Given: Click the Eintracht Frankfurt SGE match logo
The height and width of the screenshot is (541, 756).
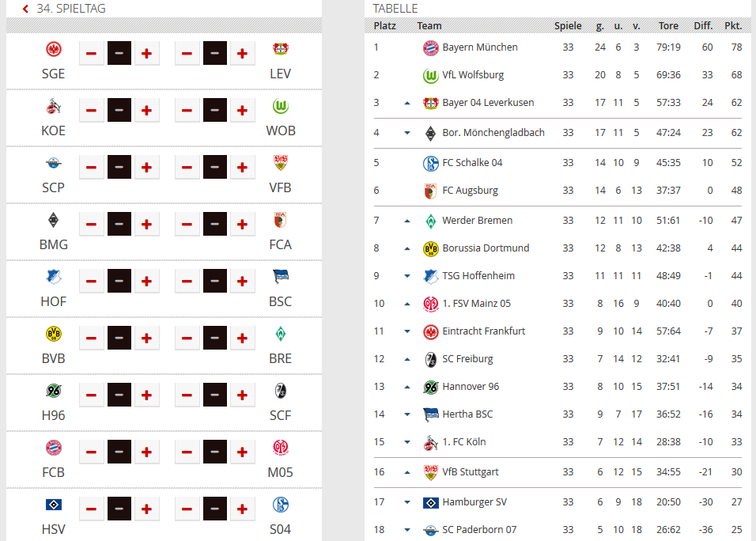Looking at the screenshot, I should tap(54, 49).
